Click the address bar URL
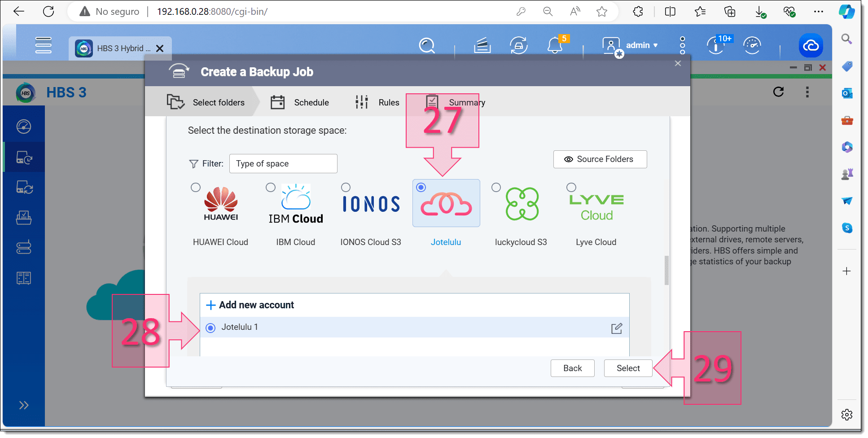This screenshot has width=868, height=438. [212, 12]
